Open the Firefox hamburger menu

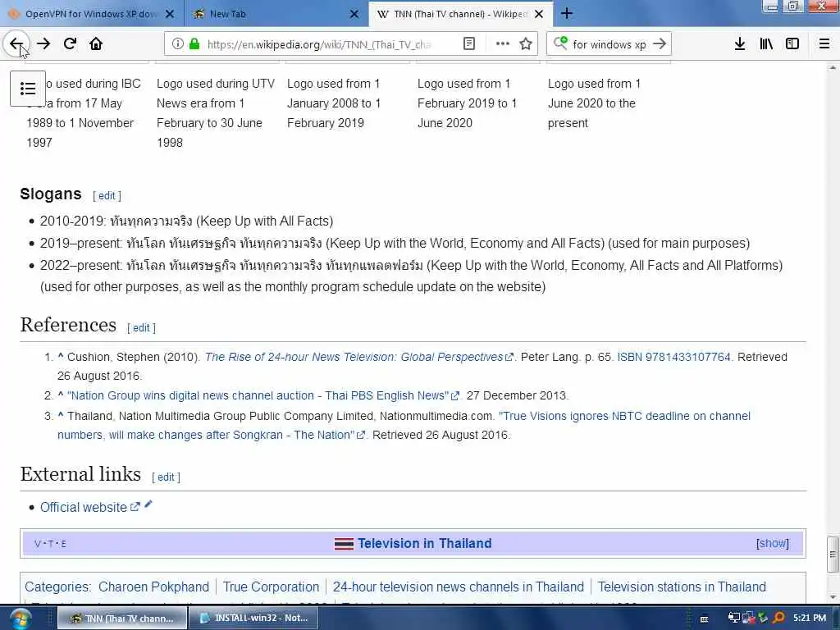point(824,44)
